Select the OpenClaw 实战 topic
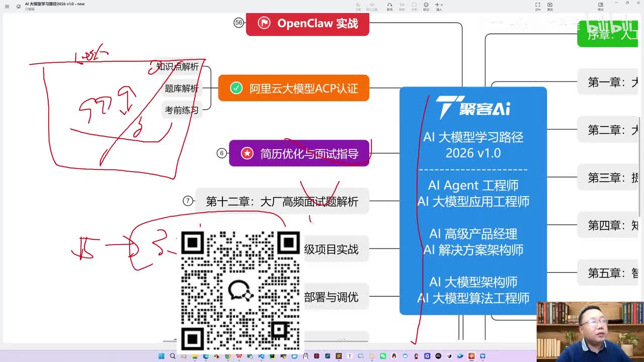Screen dimensions: 644x362 (307, 23)
